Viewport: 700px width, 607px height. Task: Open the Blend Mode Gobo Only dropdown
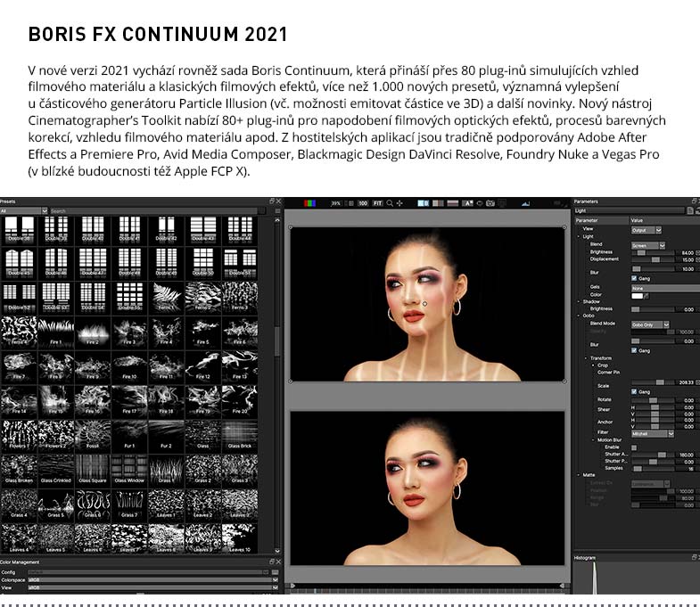click(650, 325)
